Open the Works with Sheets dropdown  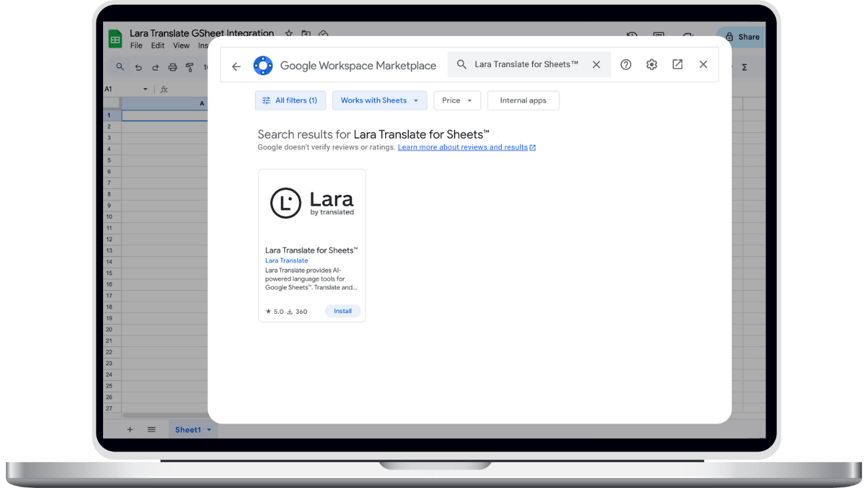379,100
